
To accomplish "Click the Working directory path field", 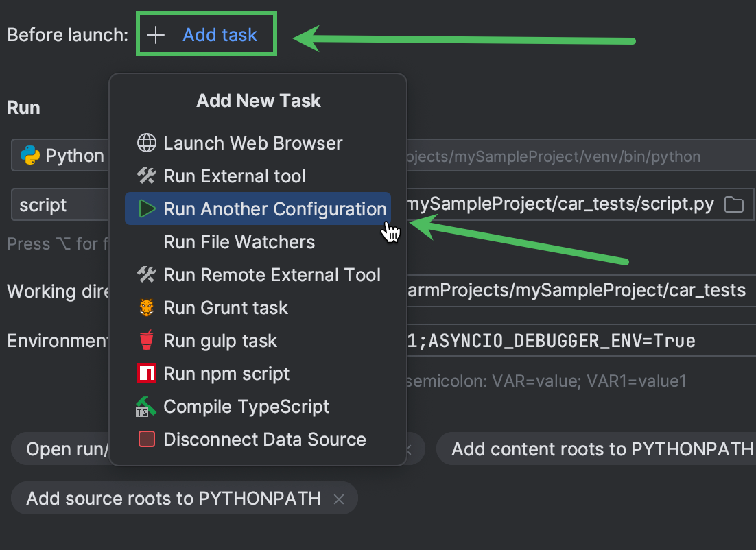I will pos(576,291).
